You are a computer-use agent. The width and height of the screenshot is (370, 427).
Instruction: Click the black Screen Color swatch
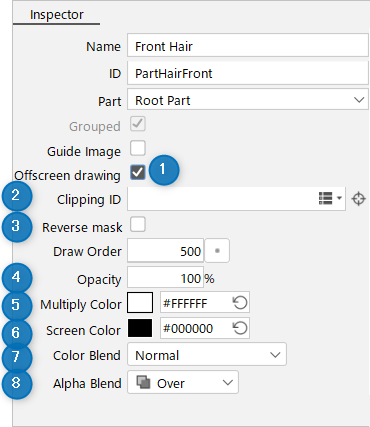(140, 328)
